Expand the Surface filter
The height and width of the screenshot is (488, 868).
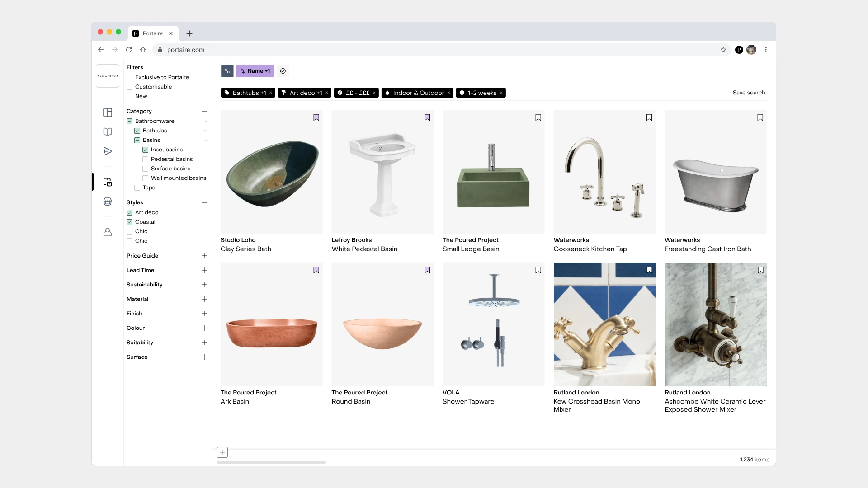coord(204,357)
